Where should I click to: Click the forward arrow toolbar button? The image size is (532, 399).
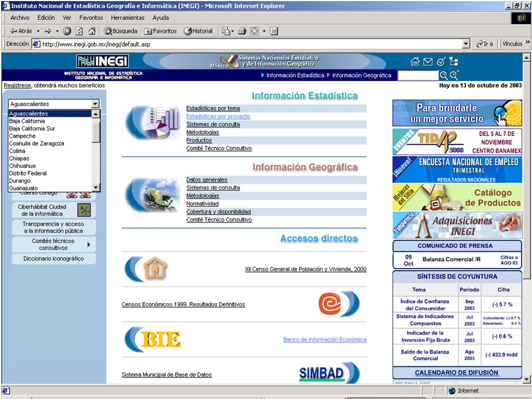tap(48, 31)
